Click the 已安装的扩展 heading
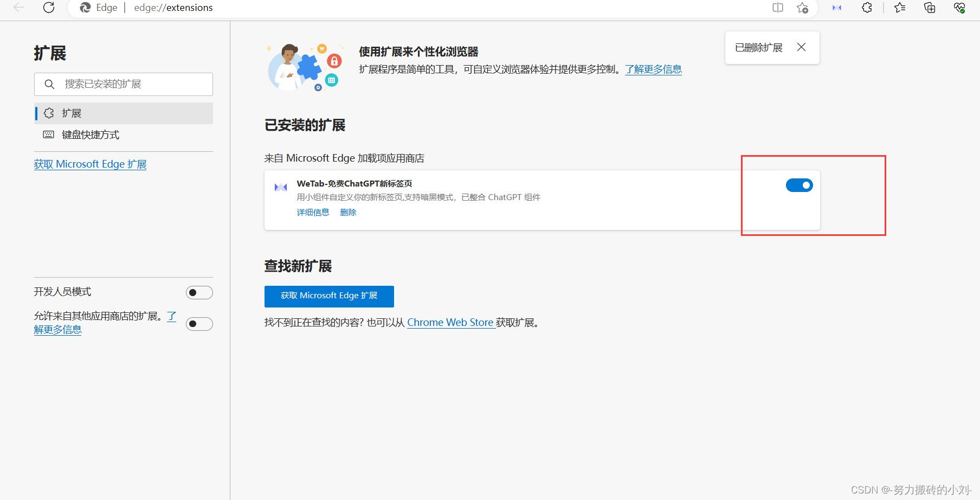This screenshot has height=500, width=980. pos(305,125)
